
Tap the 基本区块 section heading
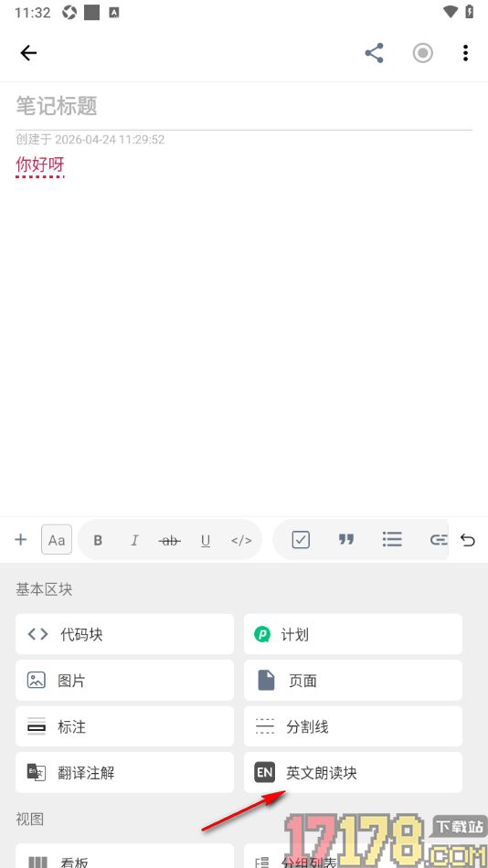pyautogui.click(x=44, y=589)
